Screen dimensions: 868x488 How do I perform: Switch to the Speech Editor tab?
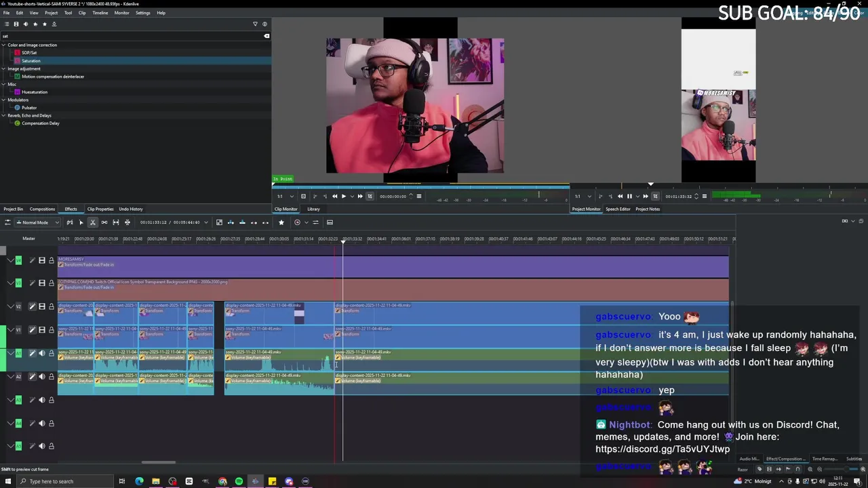pos(618,209)
